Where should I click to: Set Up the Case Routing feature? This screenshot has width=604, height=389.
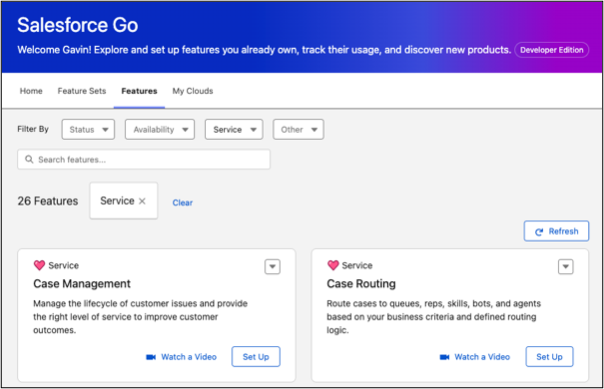click(549, 357)
